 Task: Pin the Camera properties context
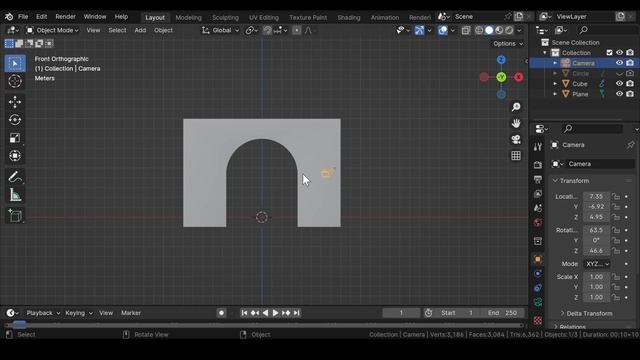631,145
